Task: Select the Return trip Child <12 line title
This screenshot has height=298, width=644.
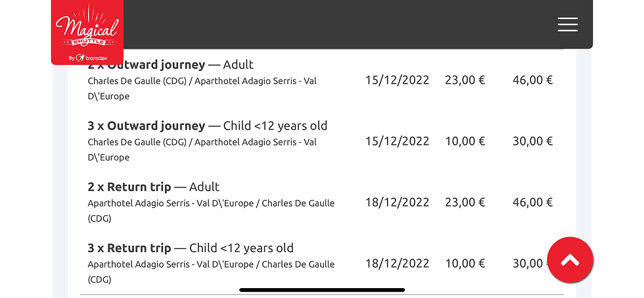Action: [x=191, y=248]
